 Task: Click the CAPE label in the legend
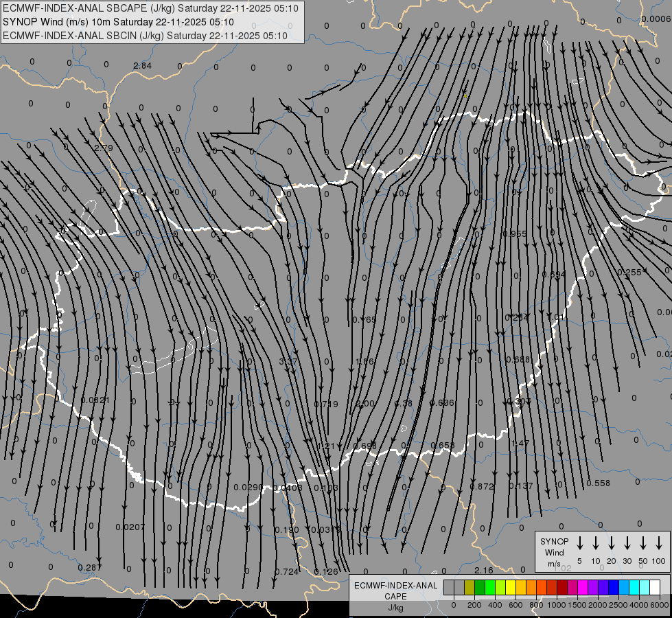395,597
